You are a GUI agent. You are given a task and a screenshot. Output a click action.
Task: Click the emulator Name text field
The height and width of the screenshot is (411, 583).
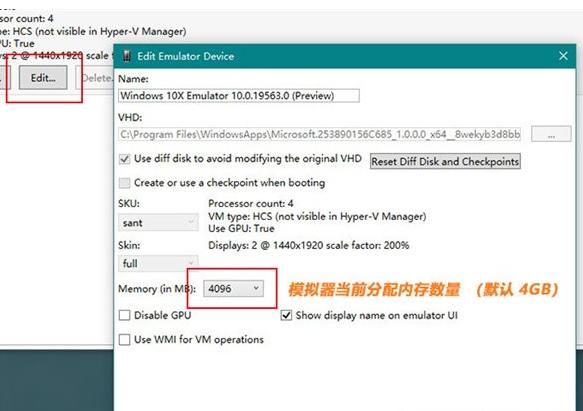point(239,96)
